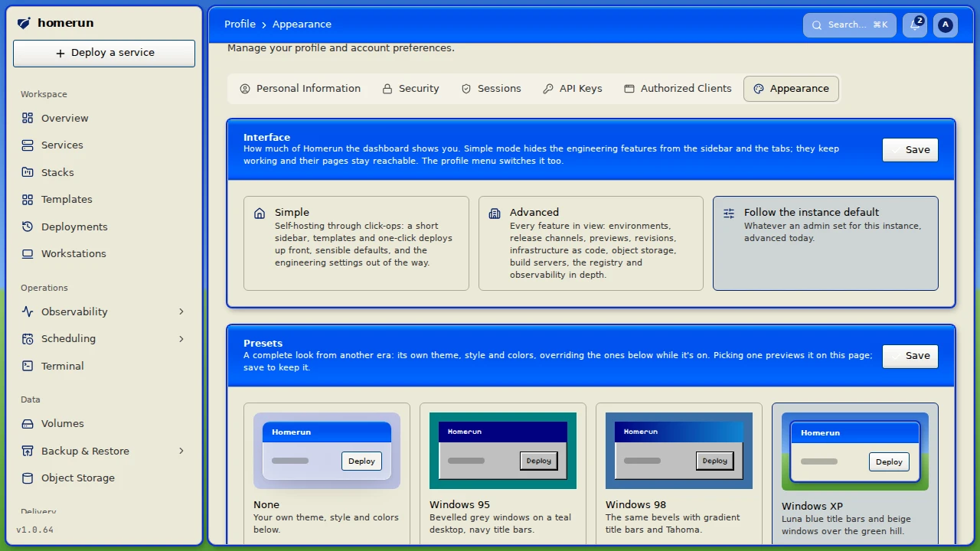Viewport: 980px width, 551px height.
Task: Click the Terminal sidebar icon
Action: tap(28, 366)
